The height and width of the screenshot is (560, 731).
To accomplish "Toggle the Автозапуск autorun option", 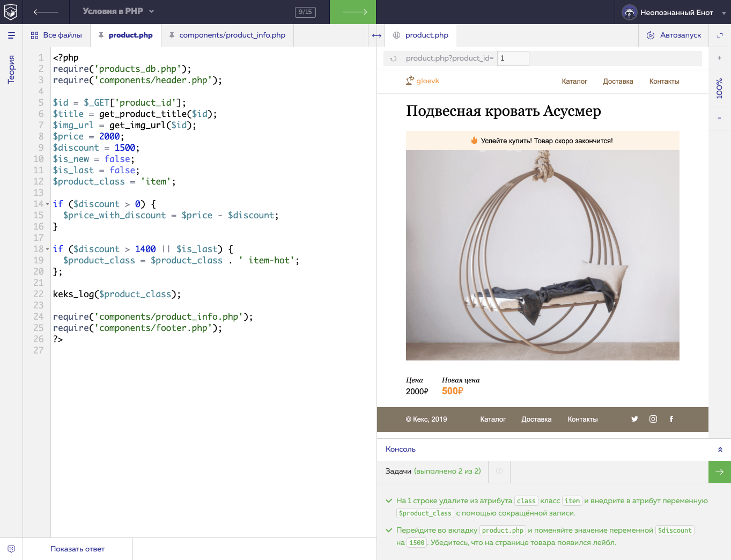I will [674, 35].
